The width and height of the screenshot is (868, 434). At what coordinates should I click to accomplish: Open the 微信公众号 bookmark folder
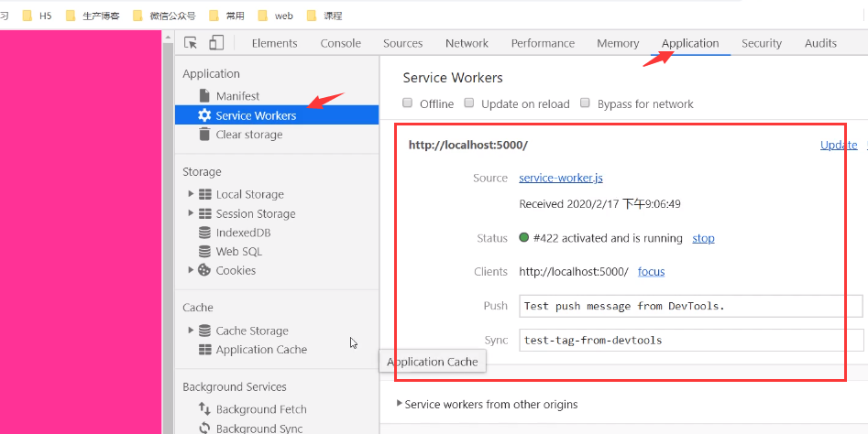point(164,16)
